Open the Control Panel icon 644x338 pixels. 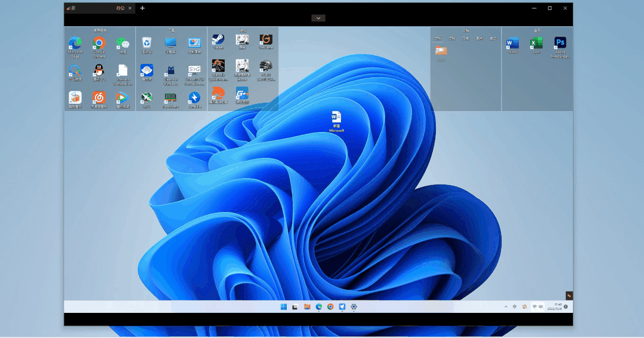click(194, 42)
